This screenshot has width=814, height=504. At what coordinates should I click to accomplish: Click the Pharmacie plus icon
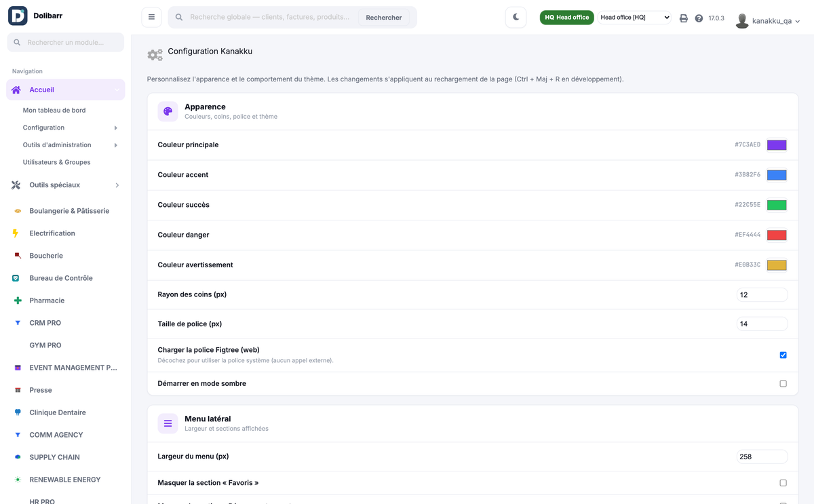point(18,301)
